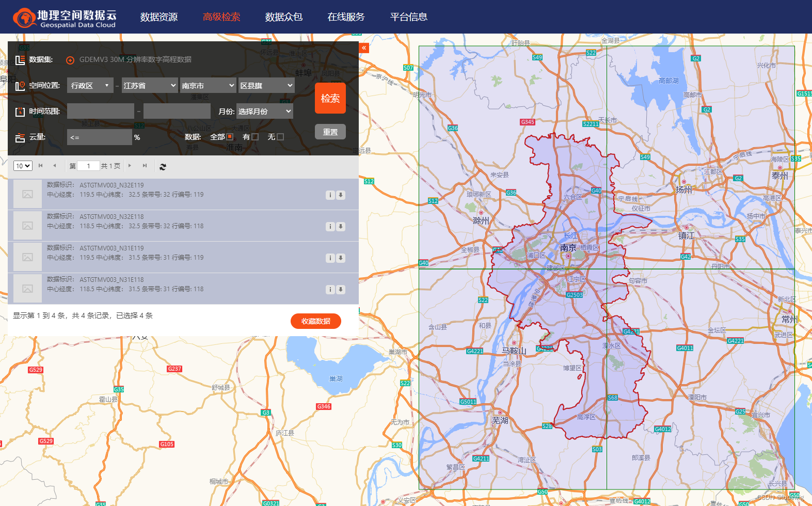Image resolution: width=812 pixels, height=506 pixels.
Task: Show info for ASTGTMV003_N31E119
Action: (x=330, y=258)
